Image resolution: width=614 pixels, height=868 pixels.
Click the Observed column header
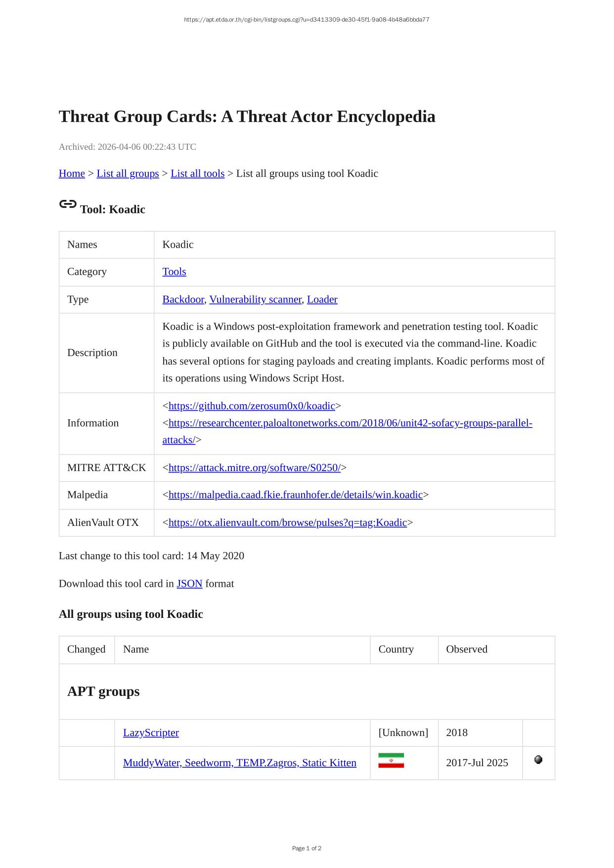point(466,650)
